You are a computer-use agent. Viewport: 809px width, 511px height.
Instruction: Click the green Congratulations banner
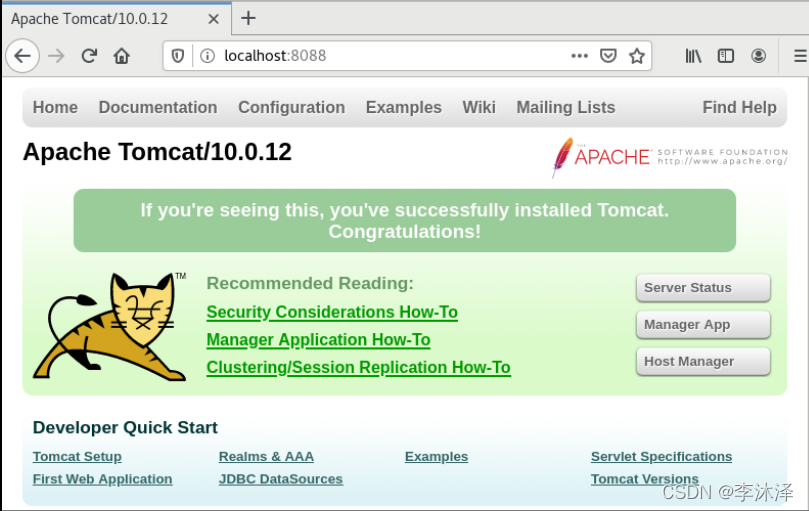point(404,220)
